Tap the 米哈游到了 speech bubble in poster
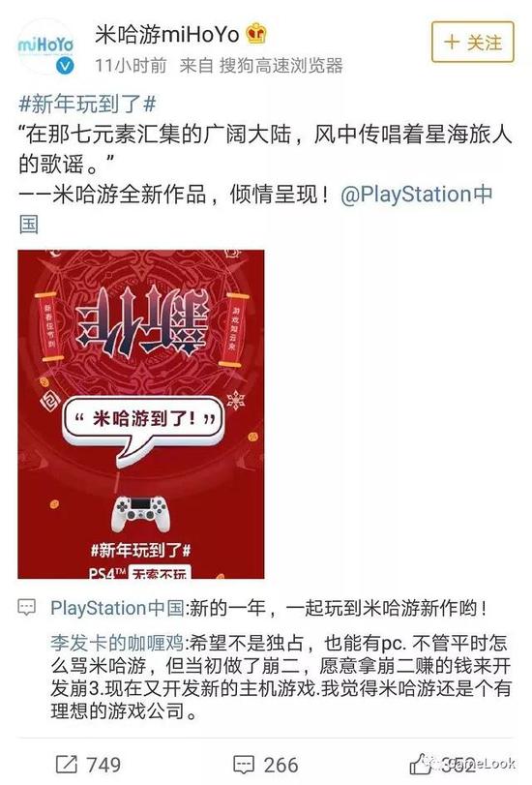This screenshot has width=532, height=785. [x=143, y=424]
